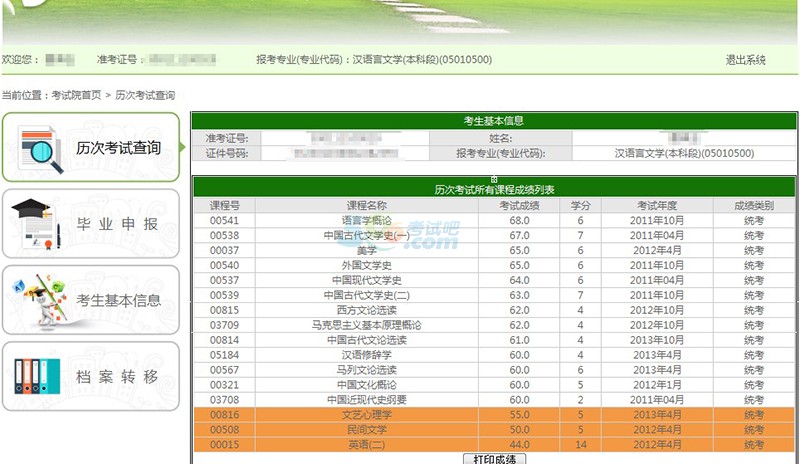Open 毕业申报 menu item
The image size is (800, 464).
point(91,224)
